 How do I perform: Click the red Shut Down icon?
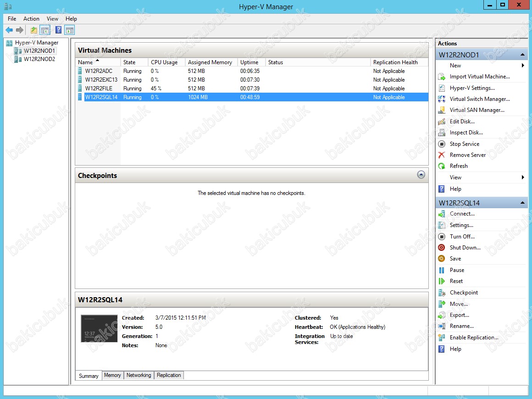click(x=441, y=247)
